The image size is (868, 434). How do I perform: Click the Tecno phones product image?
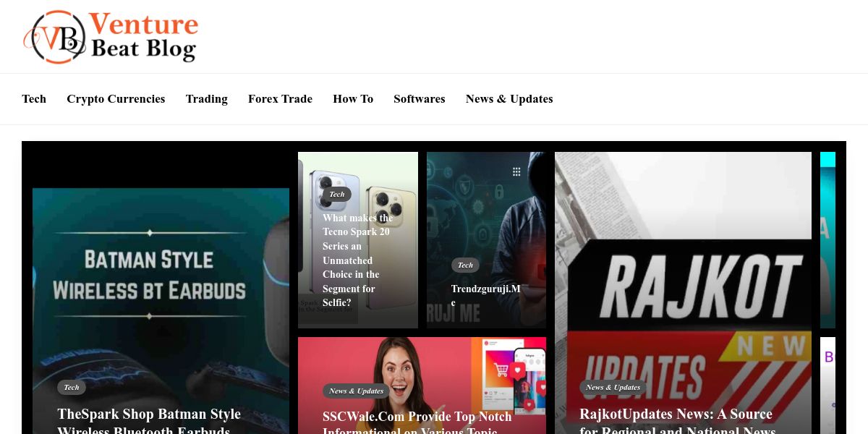pyautogui.click(x=358, y=240)
